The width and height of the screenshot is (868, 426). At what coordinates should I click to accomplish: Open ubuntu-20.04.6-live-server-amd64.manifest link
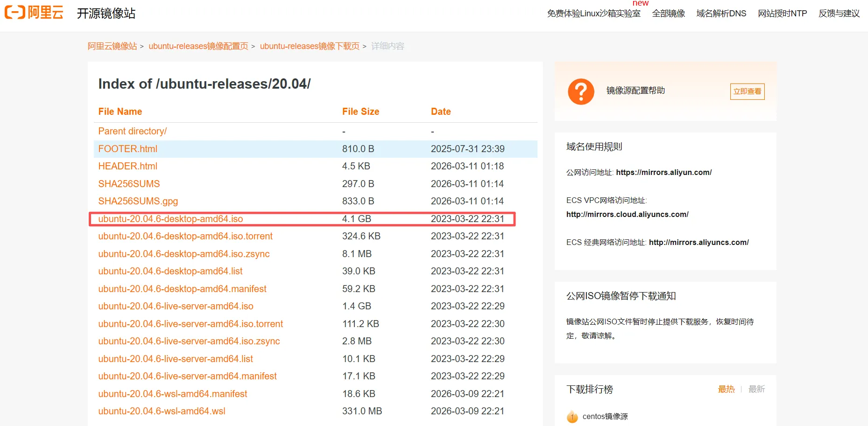point(187,376)
